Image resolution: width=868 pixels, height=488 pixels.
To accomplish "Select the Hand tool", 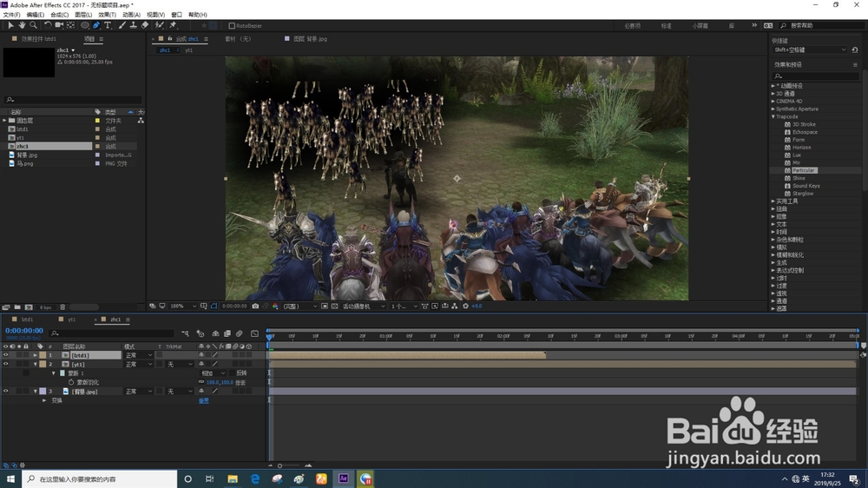I will point(22,25).
